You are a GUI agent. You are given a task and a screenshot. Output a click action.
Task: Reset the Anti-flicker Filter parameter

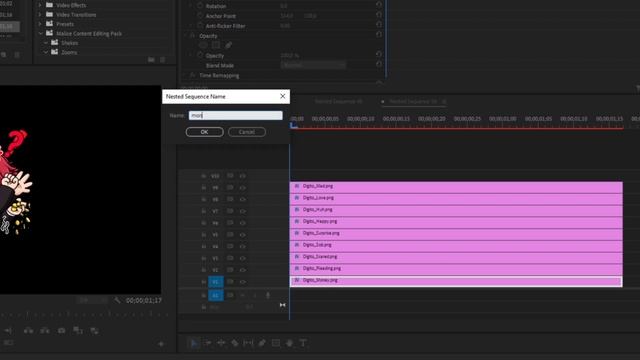point(379,25)
